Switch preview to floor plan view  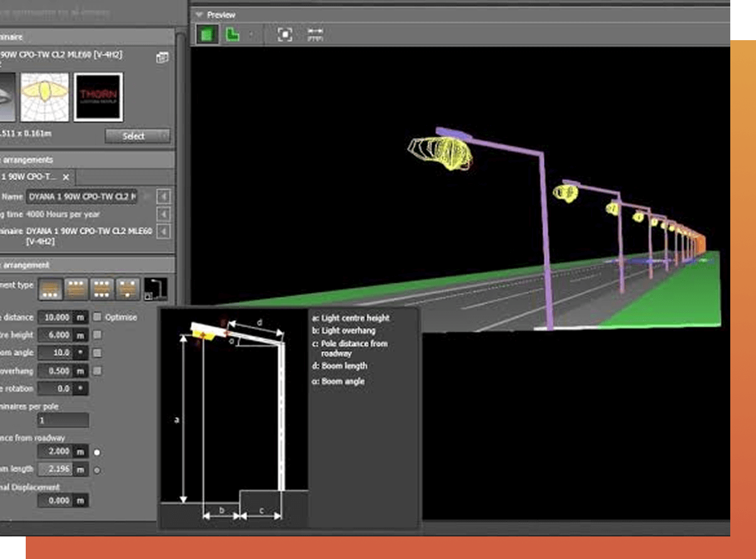coord(233,35)
